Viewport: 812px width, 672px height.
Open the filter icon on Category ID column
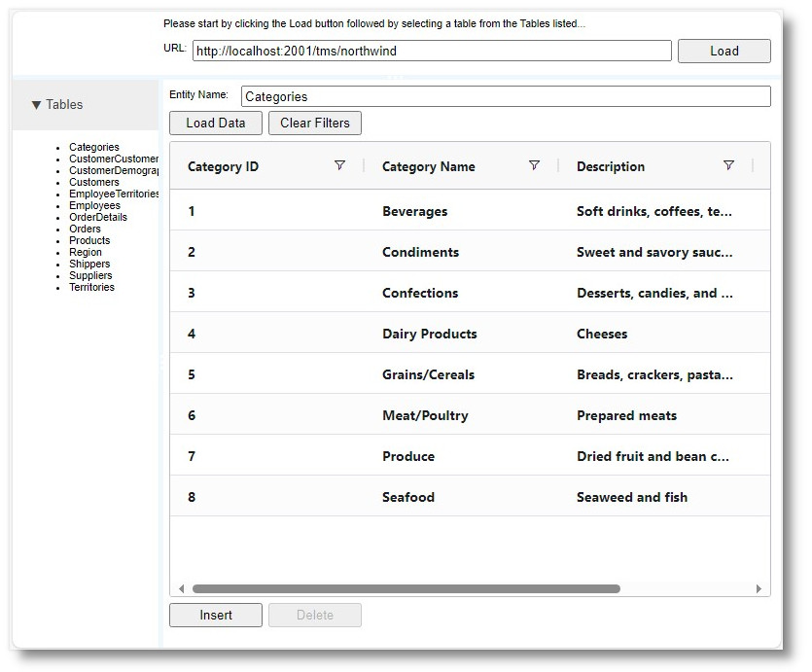(340, 166)
